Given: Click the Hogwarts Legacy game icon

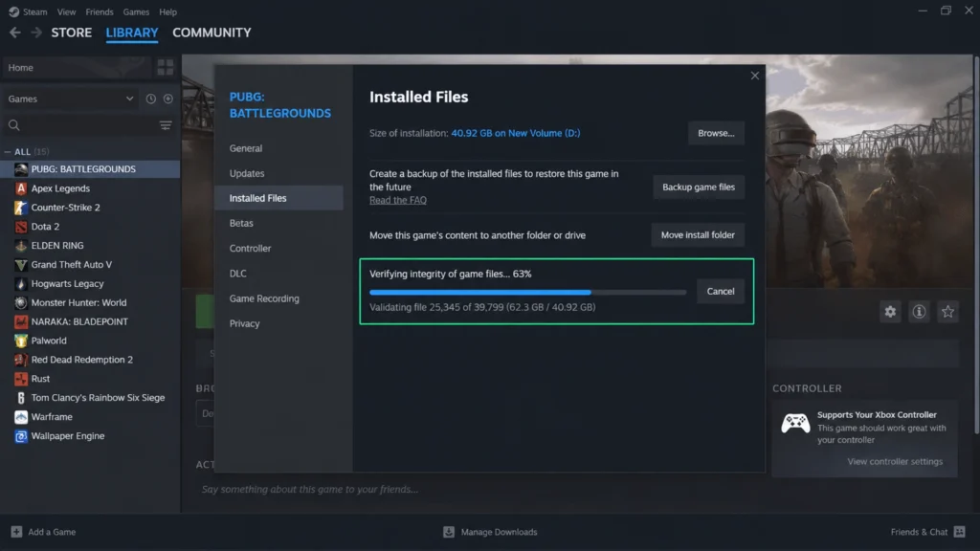Looking at the screenshot, I should coord(21,283).
